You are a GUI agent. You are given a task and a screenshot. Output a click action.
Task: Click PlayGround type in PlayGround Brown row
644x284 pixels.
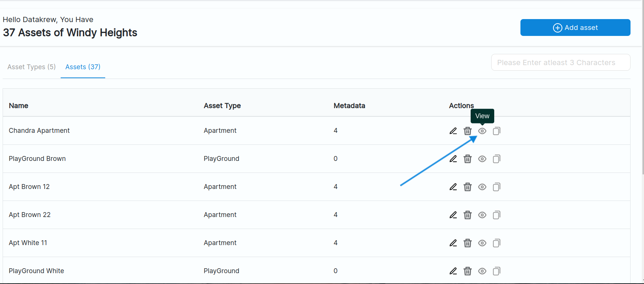point(221,159)
